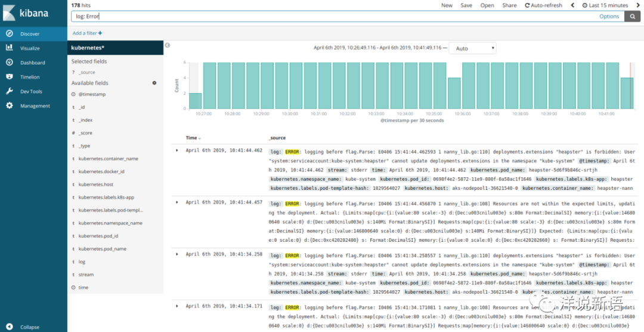Image resolution: width=644 pixels, height=332 pixels.
Task: Open the kubernetes* index pattern selector
Action: [x=116, y=48]
